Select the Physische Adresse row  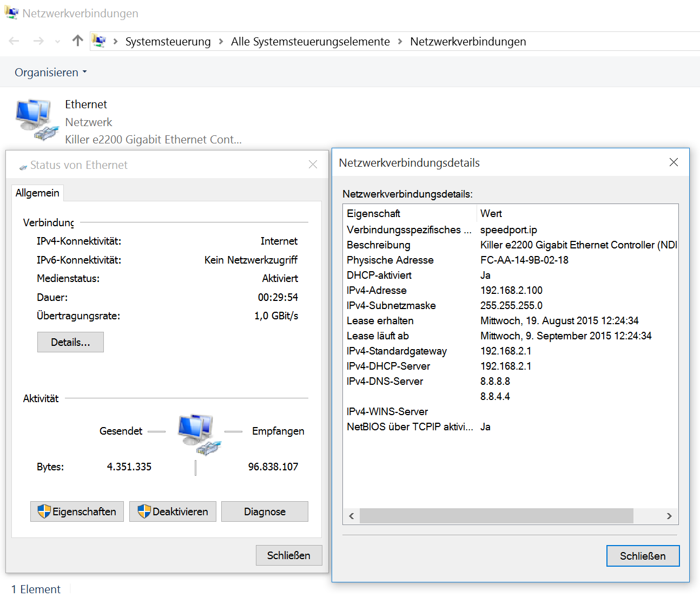coord(510,260)
